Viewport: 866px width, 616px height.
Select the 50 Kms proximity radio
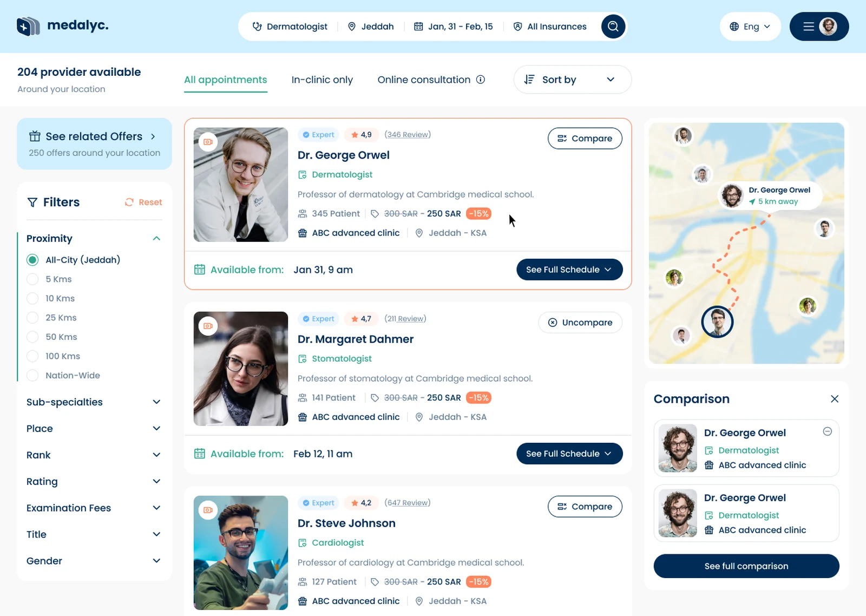(x=32, y=337)
